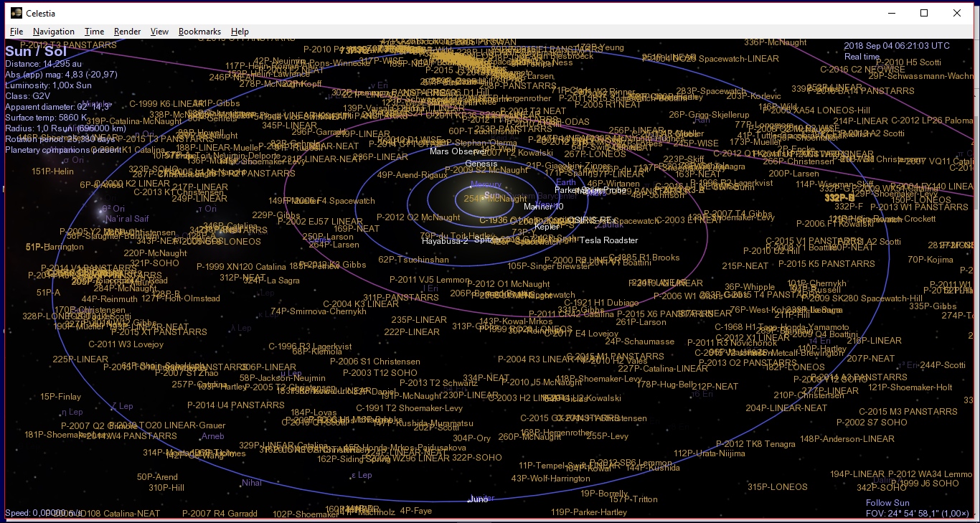
Task: Select comet 229P-Gibbs
Action: tap(276, 215)
